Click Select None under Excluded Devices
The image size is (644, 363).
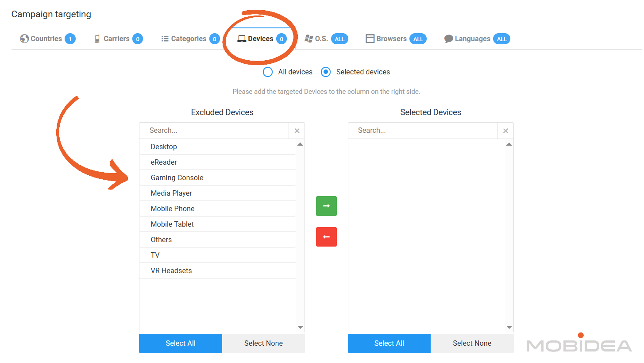[263, 344]
